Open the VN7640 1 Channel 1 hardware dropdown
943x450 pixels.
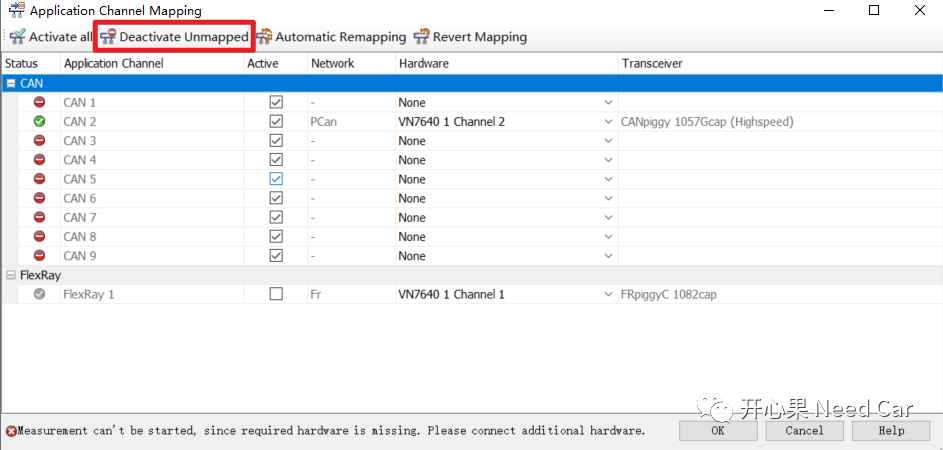(x=609, y=295)
